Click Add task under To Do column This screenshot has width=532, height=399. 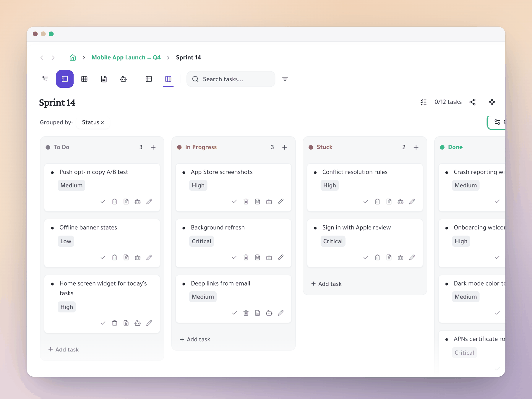pos(64,349)
